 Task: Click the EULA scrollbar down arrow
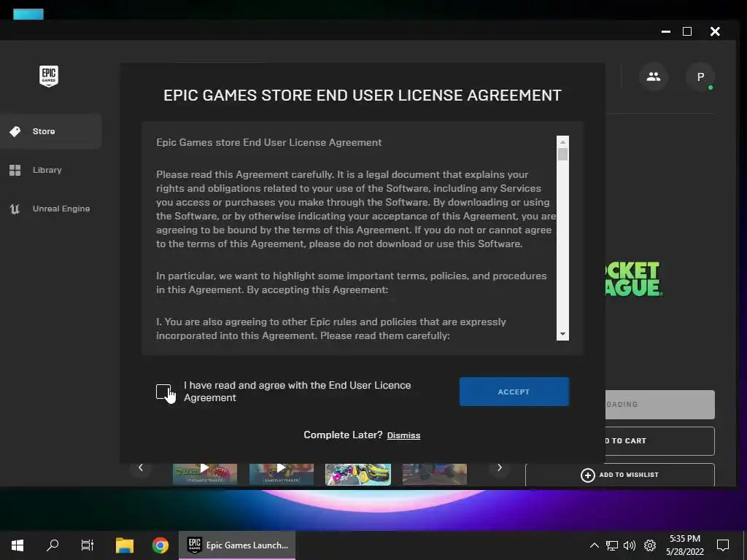562,334
